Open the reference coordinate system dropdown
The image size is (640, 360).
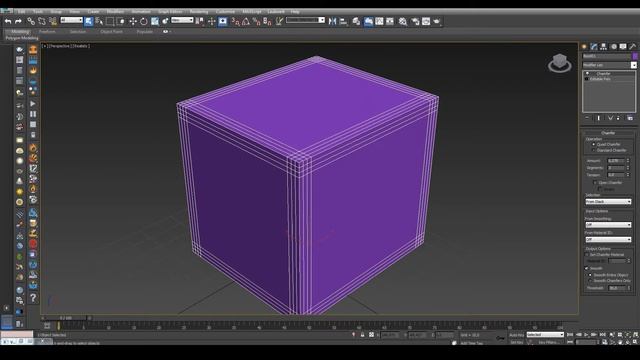pos(182,20)
